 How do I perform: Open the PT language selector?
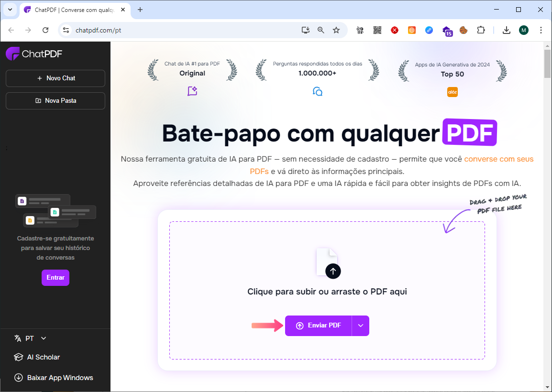[x=30, y=338]
